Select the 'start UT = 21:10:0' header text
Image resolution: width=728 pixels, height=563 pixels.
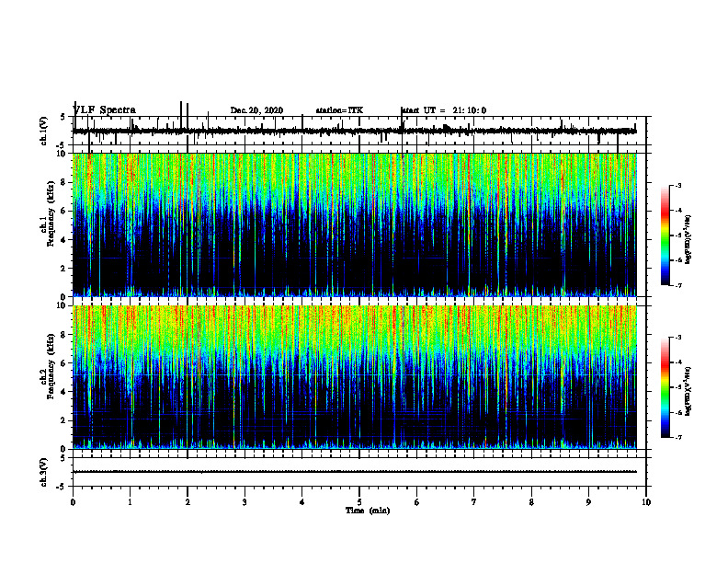[443, 110]
